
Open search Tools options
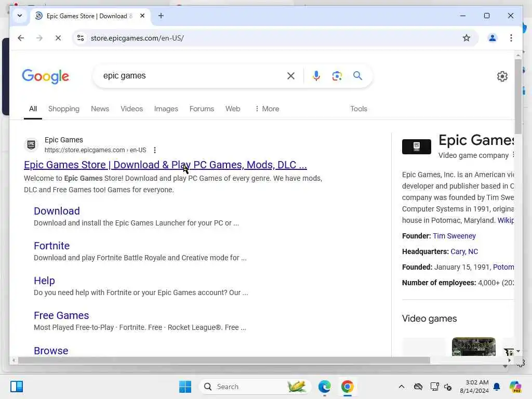pyautogui.click(x=358, y=109)
